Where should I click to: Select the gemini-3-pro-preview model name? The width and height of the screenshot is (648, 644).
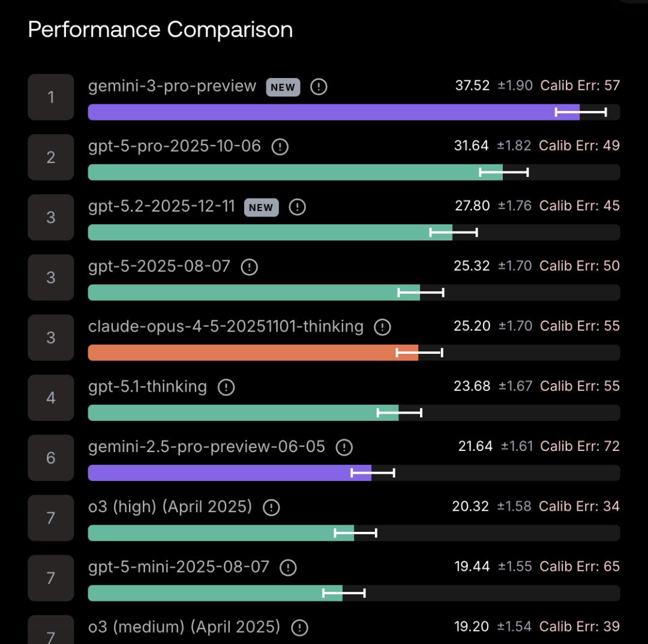coord(172,86)
